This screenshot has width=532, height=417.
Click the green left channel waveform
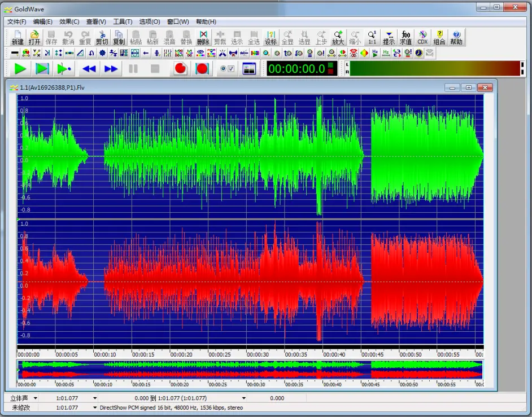tap(250, 157)
